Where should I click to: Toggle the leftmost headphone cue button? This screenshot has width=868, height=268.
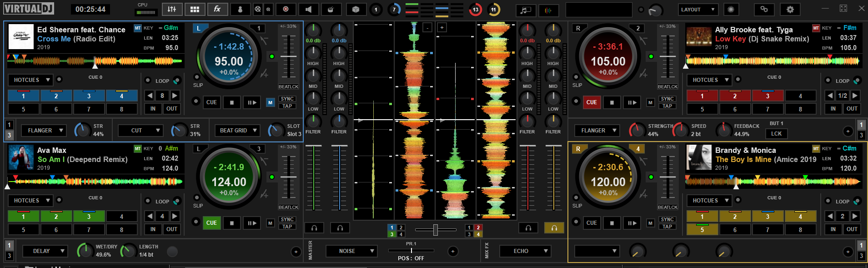pos(314,228)
